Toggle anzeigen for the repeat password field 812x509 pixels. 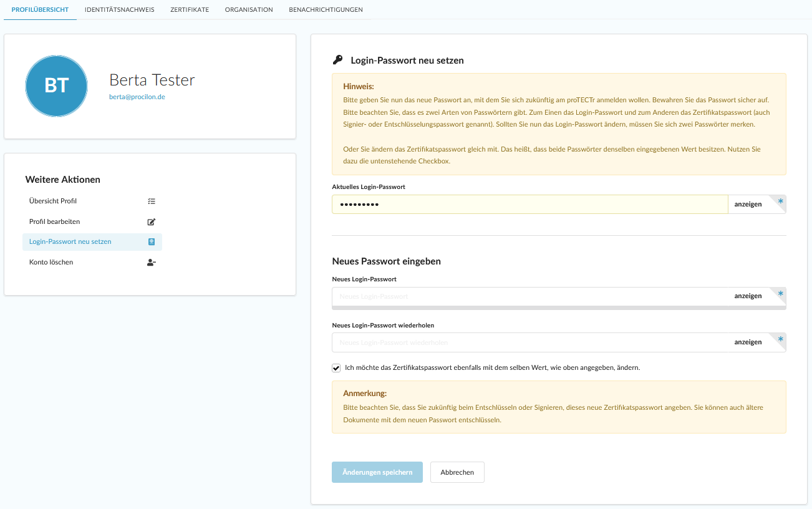(748, 342)
